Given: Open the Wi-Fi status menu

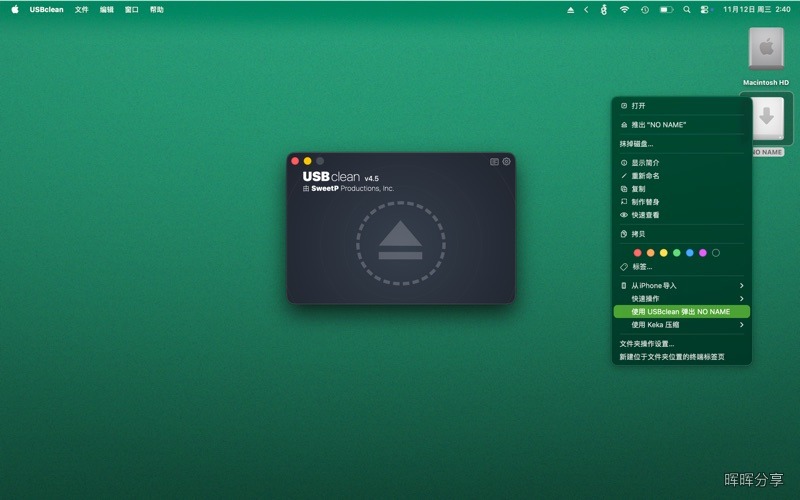Looking at the screenshot, I should pyautogui.click(x=624, y=10).
